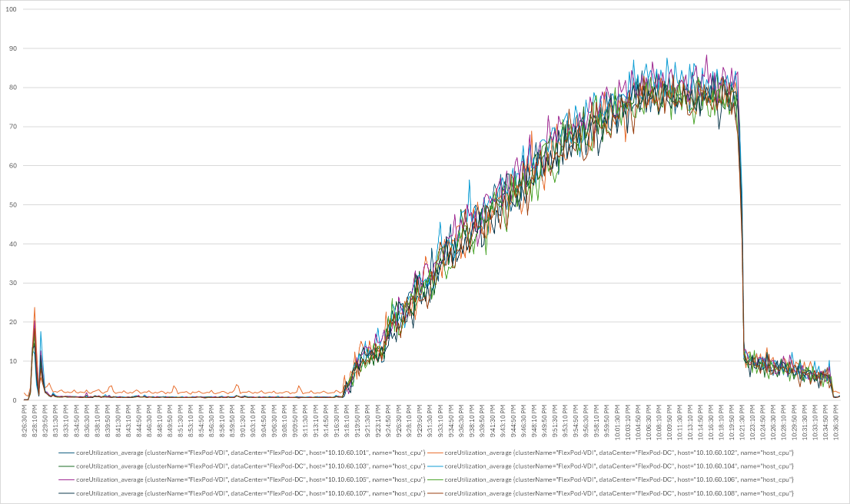Click the x-axis label 9:16:30 PM
The width and height of the screenshot is (850, 504).
[x=336, y=423]
